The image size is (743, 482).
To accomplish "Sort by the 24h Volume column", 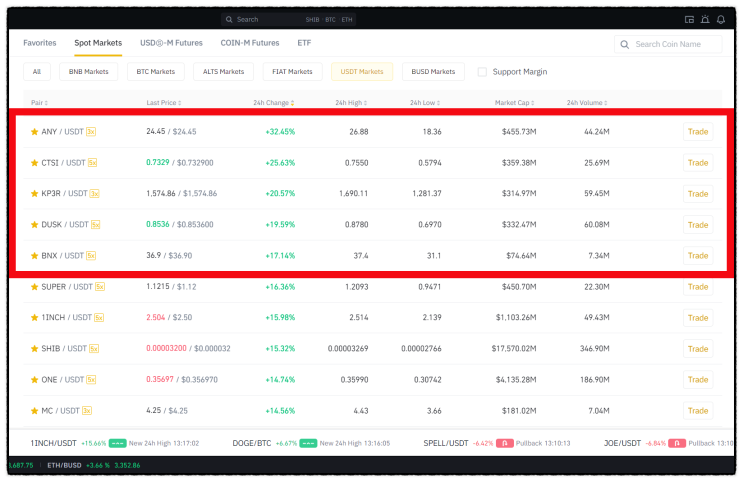I will (587, 102).
